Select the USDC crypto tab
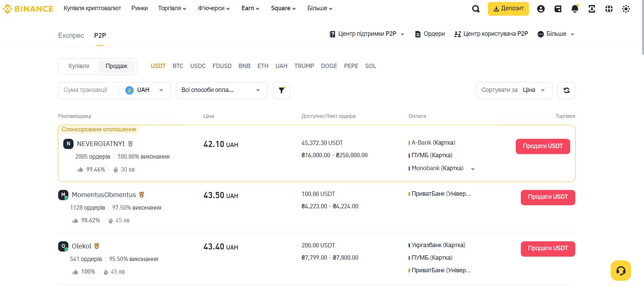 pyautogui.click(x=198, y=66)
